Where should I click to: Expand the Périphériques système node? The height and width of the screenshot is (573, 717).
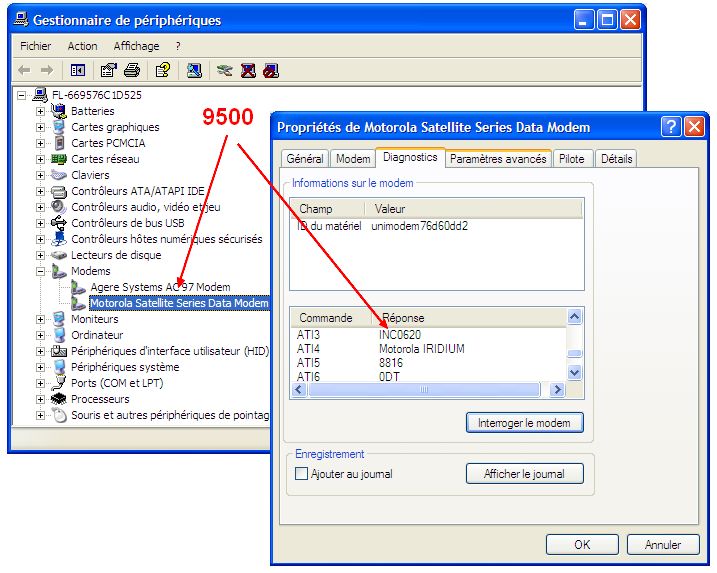(x=40, y=367)
